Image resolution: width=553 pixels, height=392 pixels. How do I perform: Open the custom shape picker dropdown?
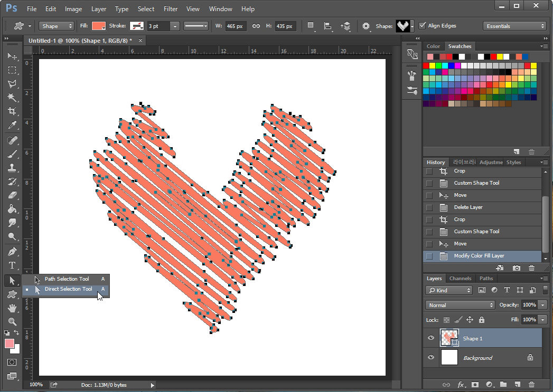[x=411, y=26]
